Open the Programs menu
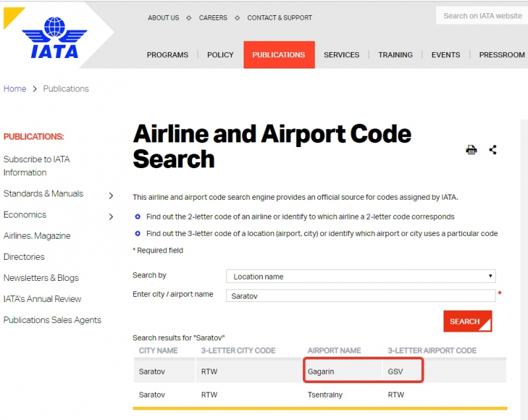528x420 pixels. point(168,55)
